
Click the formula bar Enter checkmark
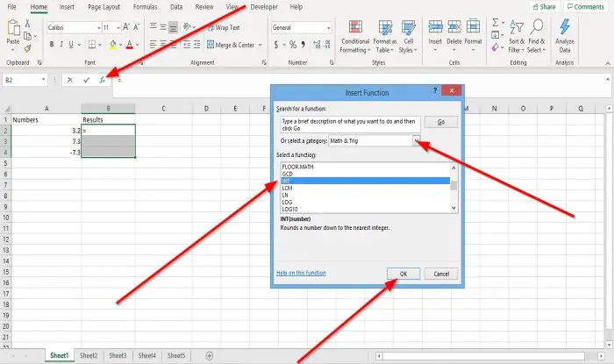click(x=86, y=80)
